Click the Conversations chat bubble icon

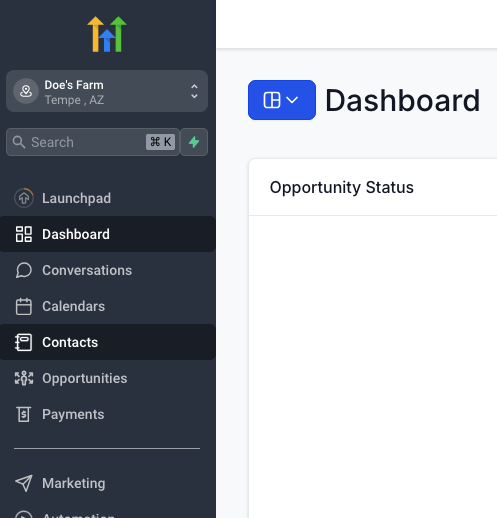pos(24,270)
